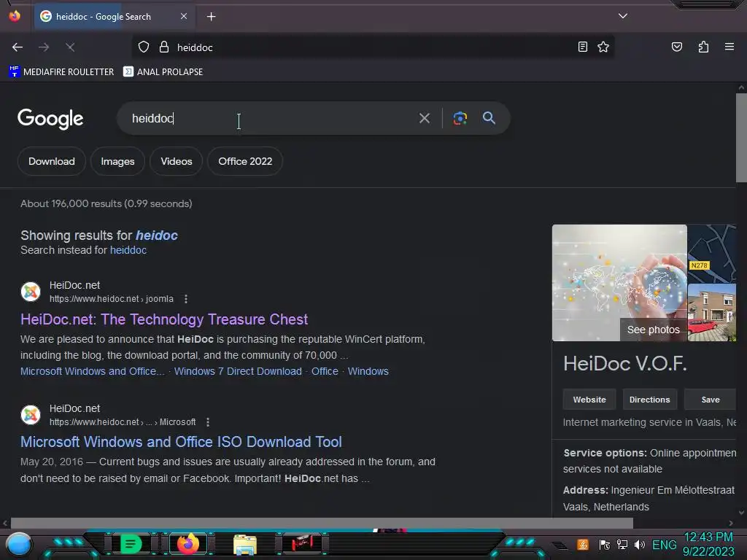747x560 pixels.
Task: Open See photos on HeiDoc image
Action: pos(653,330)
